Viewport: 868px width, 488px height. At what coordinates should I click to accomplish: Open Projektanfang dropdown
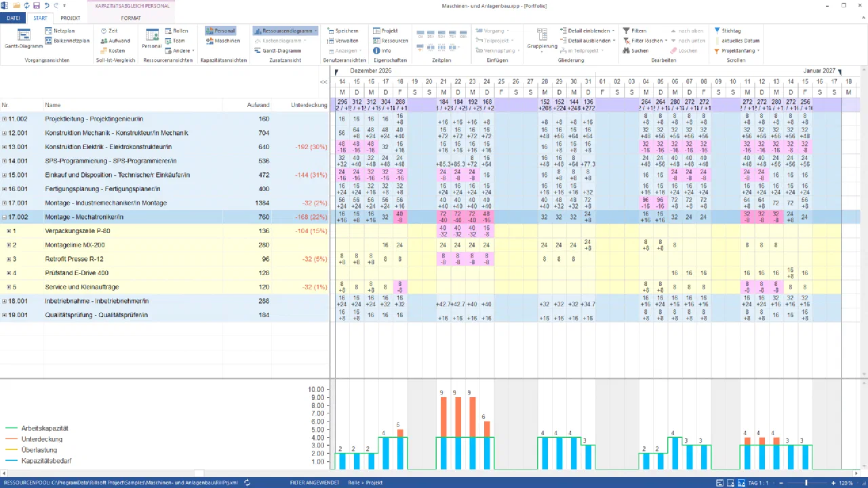pos(737,51)
